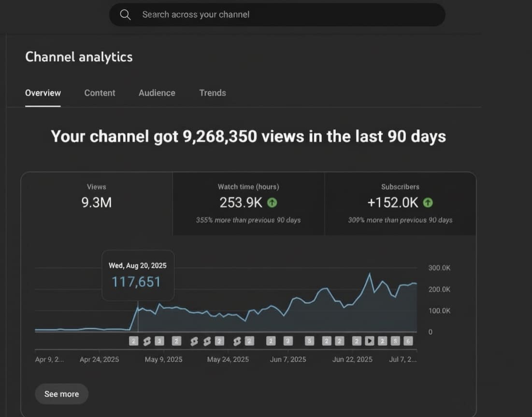Viewport: 532px width, 417px height.
Task: Open the Trends tab
Action: [213, 93]
